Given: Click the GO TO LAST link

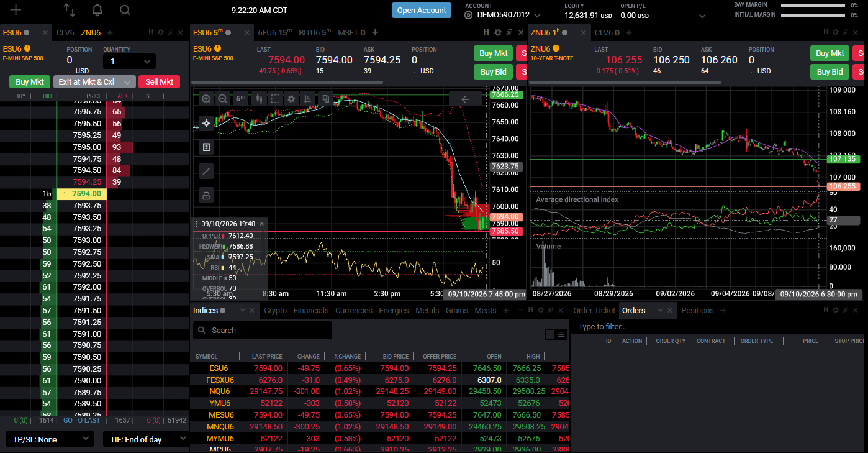Looking at the screenshot, I should 81,420.
